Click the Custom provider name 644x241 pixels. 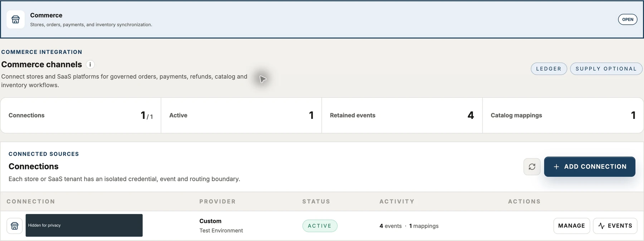pyautogui.click(x=210, y=221)
